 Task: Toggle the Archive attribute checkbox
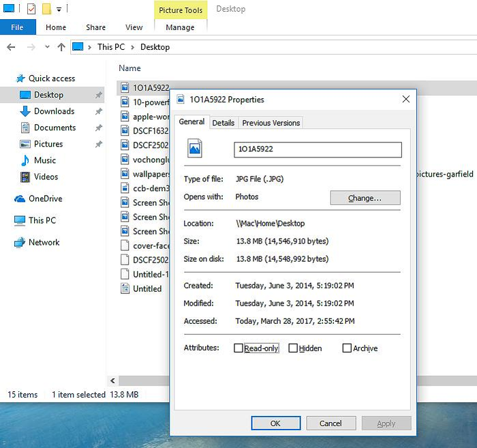pyautogui.click(x=347, y=348)
